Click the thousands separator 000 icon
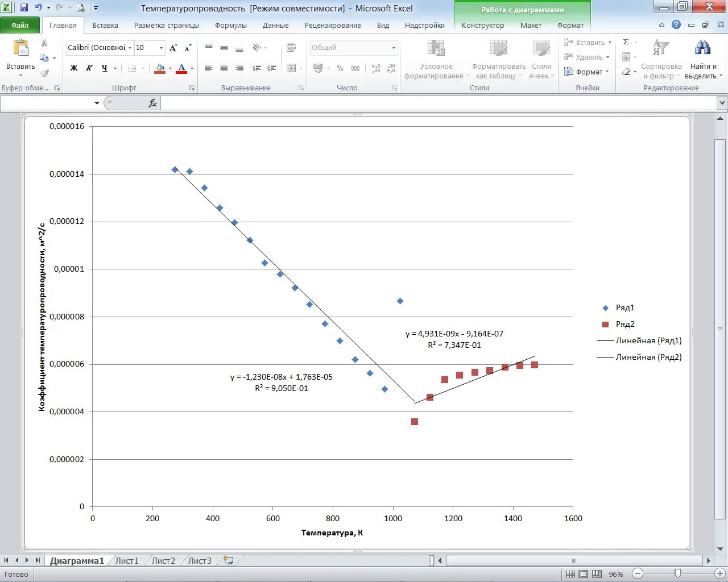This screenshot has height=582, width=728. pyautogui.click(x=355, y=68)
